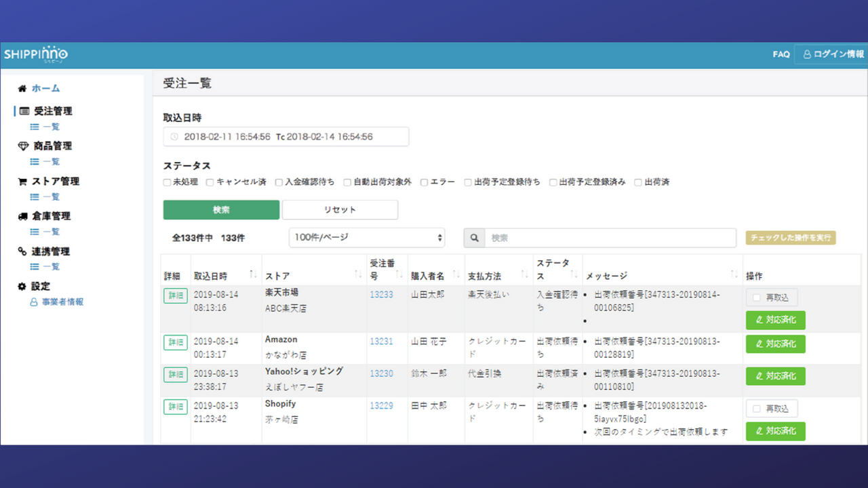868x488 pixels.
Task: Open 事業者情報 under 設定
Action: (x=63, y=302)
